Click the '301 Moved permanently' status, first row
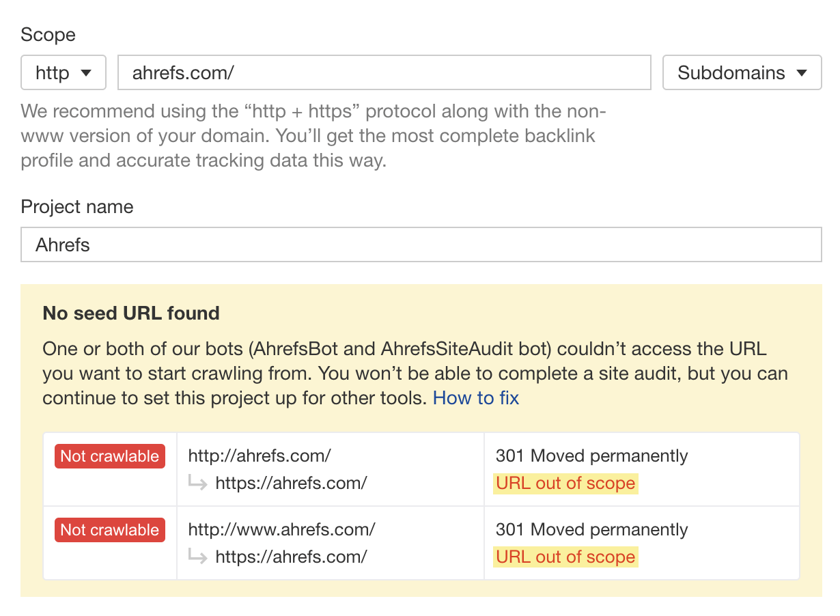840x616 pixels. (591, 456)
